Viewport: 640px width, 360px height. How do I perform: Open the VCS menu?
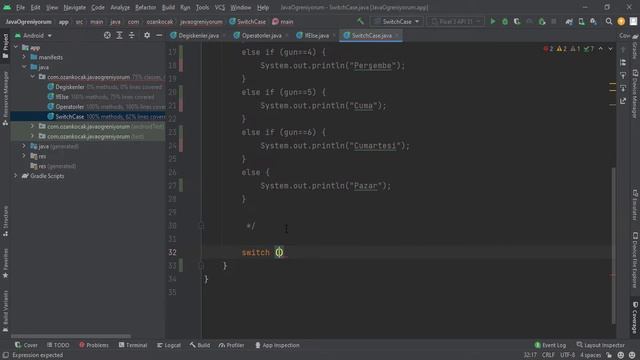point(220,7)
